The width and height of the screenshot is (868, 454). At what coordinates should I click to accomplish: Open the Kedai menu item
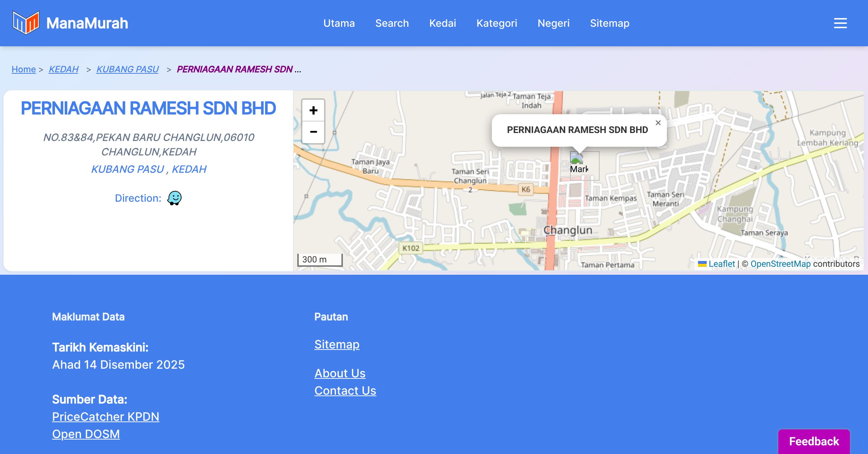click(x=443, y=23)
